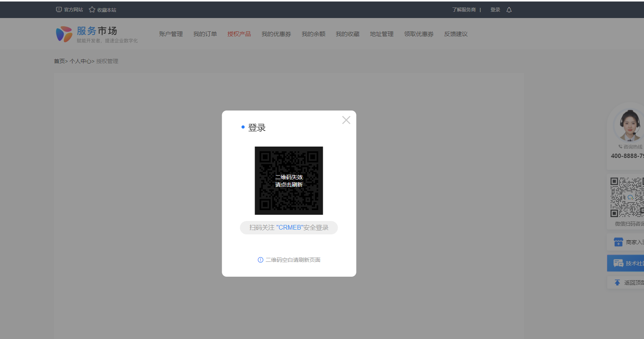
Task: Open the 我的优惠券 menu item
Action: pyautogui.click(x=276, y=34)
